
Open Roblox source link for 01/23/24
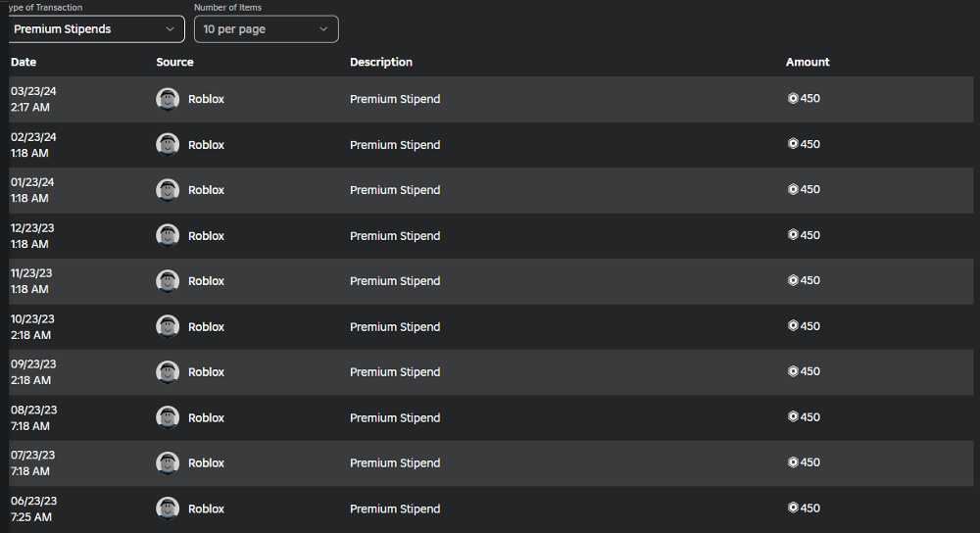206,190
